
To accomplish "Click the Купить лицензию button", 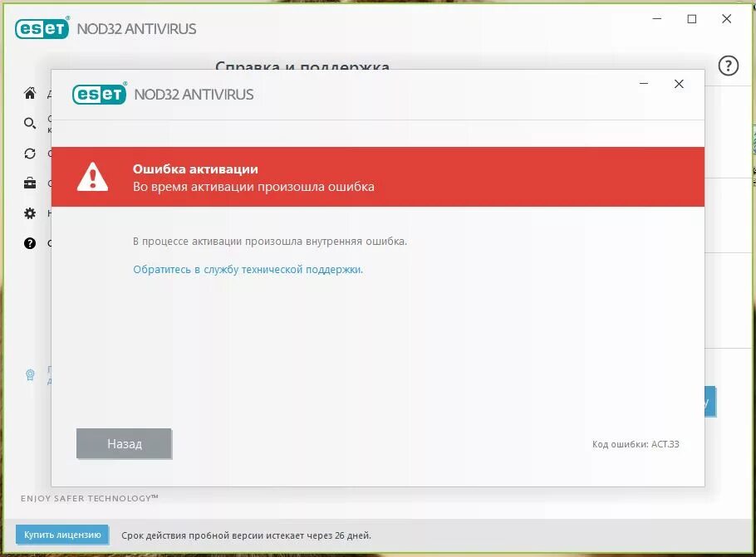I will pos(62,535).
